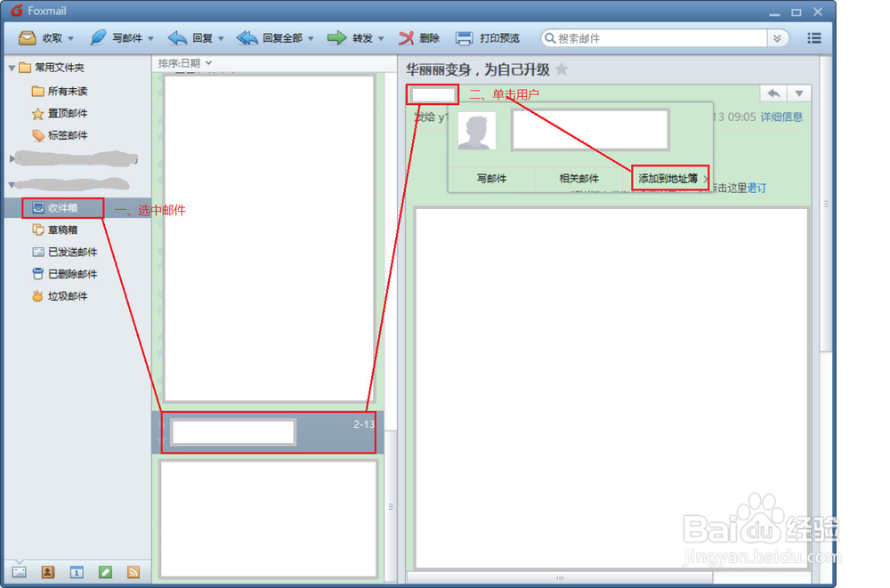Viewport: 890px width, 588px height.
Task: Open the 已删除邮件 folder
Action: (65, 274)
